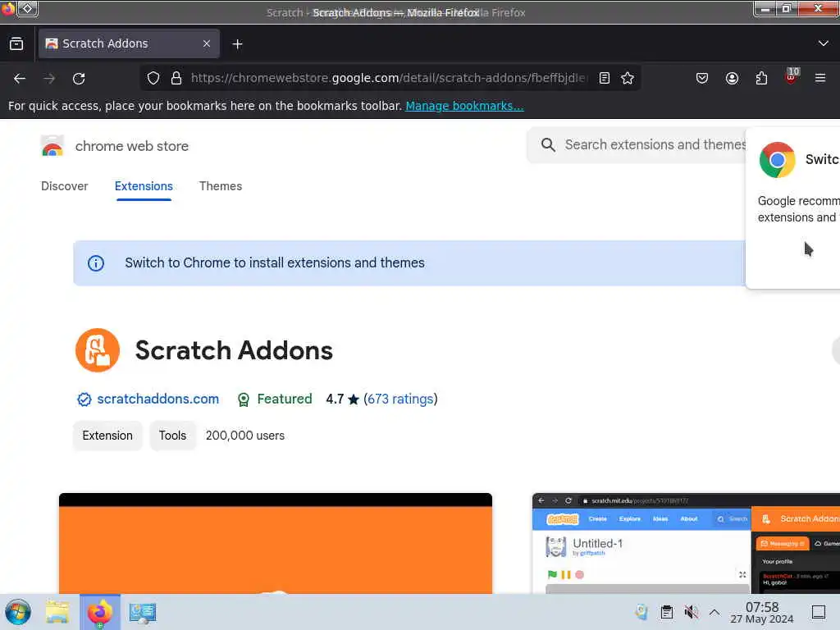This screenshot has height=630, width=840.
Task: Open the scratchaddons.com link
Action: (x=157, y=399)
